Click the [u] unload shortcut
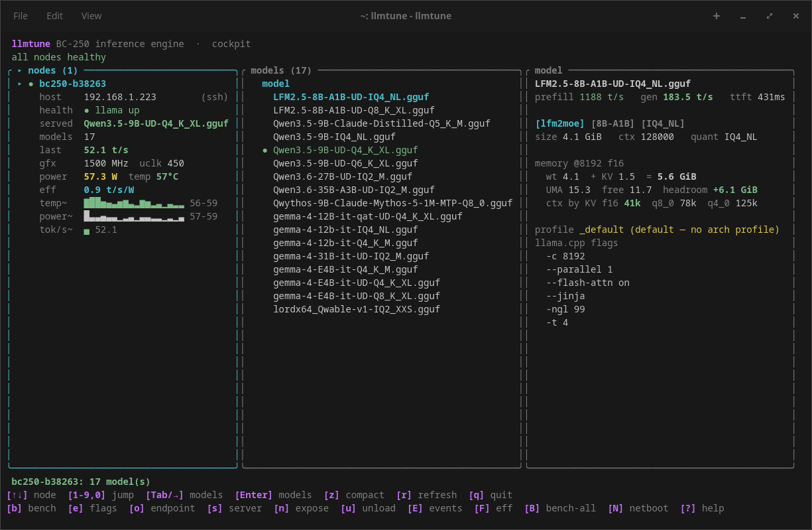The height and width of the screenshot is (530, 812). coord(368,508)
